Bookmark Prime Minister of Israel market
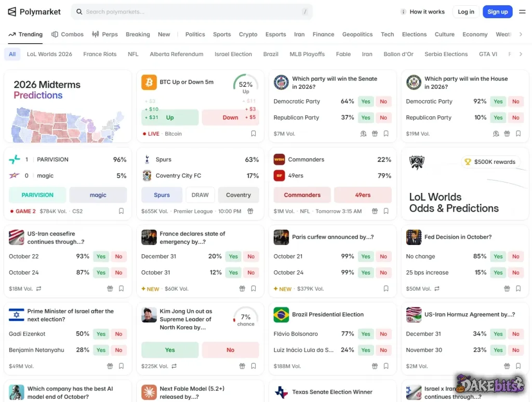 121,366
